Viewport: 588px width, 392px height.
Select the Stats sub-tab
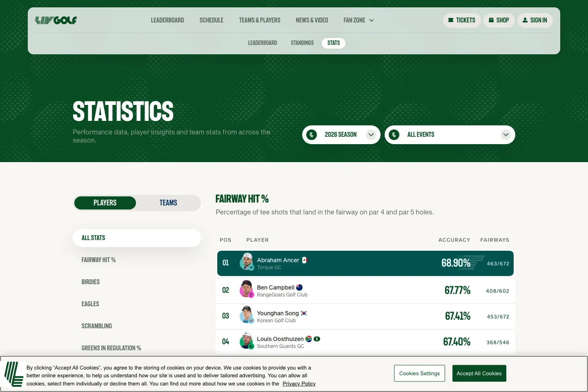click(x=334, y=43)
